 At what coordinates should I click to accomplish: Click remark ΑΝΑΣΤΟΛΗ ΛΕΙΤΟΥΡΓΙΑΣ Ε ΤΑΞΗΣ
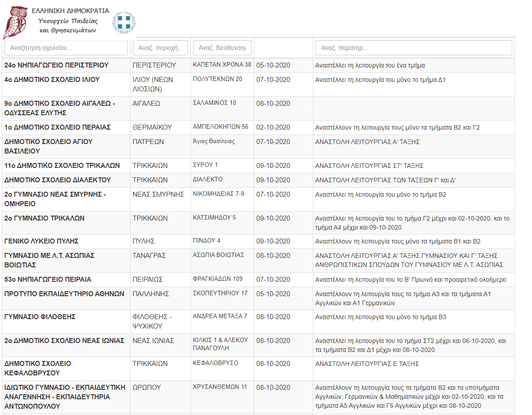pyautogui.click(x=367, y=364)
